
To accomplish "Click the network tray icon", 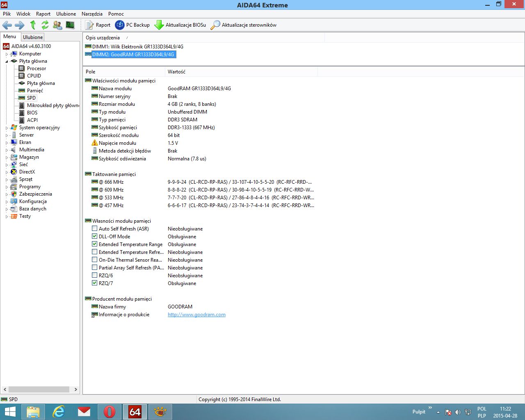I will [x=468, y=412].
